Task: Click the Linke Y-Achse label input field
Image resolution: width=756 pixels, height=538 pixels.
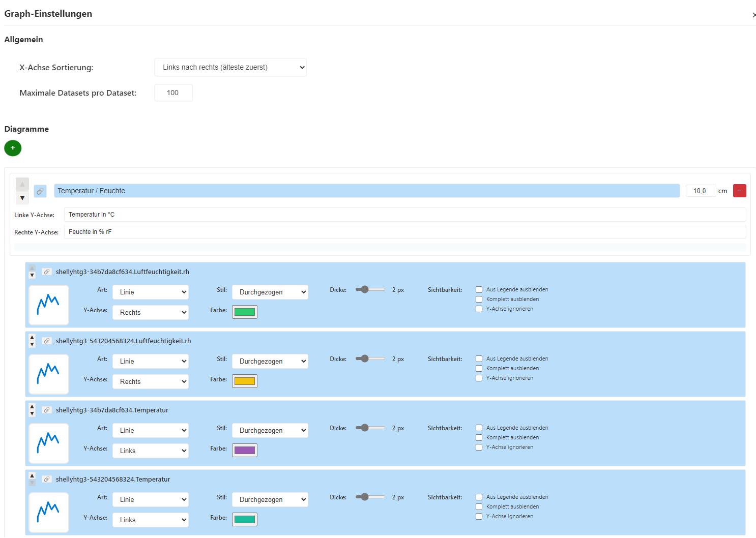Action: click(x=404, y=215)
